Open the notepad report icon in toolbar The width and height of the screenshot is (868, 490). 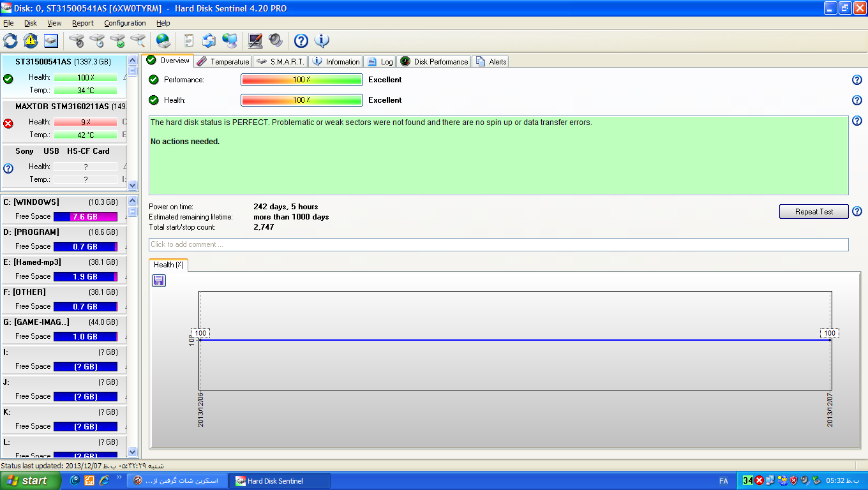(x=188, y=41)
